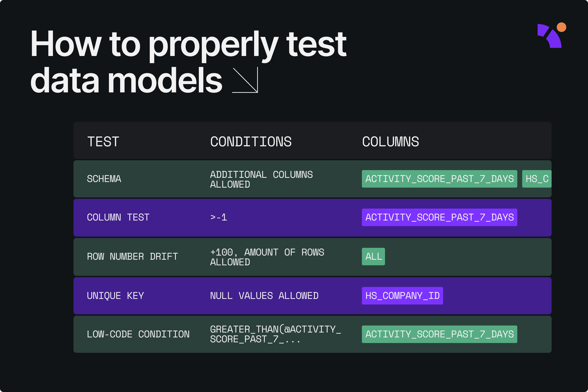Open the COLUMN TEST row
This screenshot has height=392, width=588.
(x=312, y=218)
